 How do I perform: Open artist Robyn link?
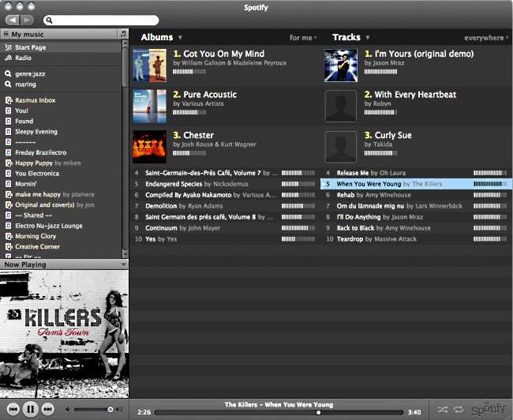pos(382,103)
